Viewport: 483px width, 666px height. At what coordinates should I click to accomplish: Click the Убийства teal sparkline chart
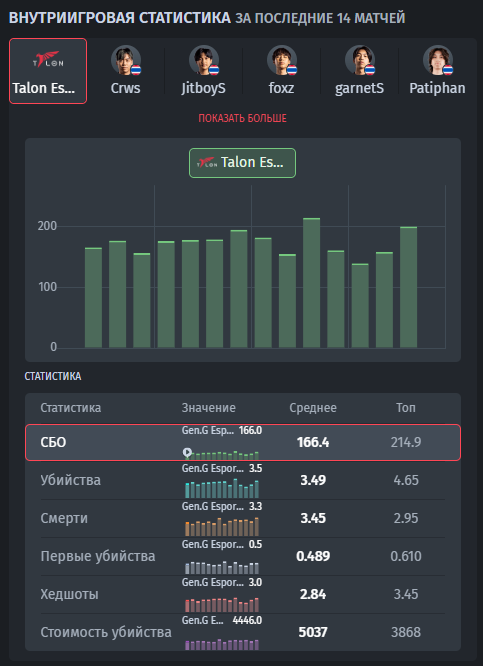222,488
